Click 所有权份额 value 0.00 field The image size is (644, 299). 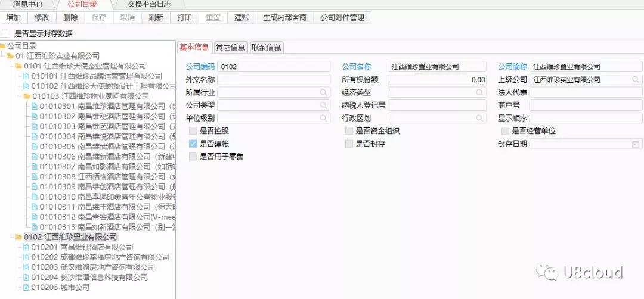[437, 80]
